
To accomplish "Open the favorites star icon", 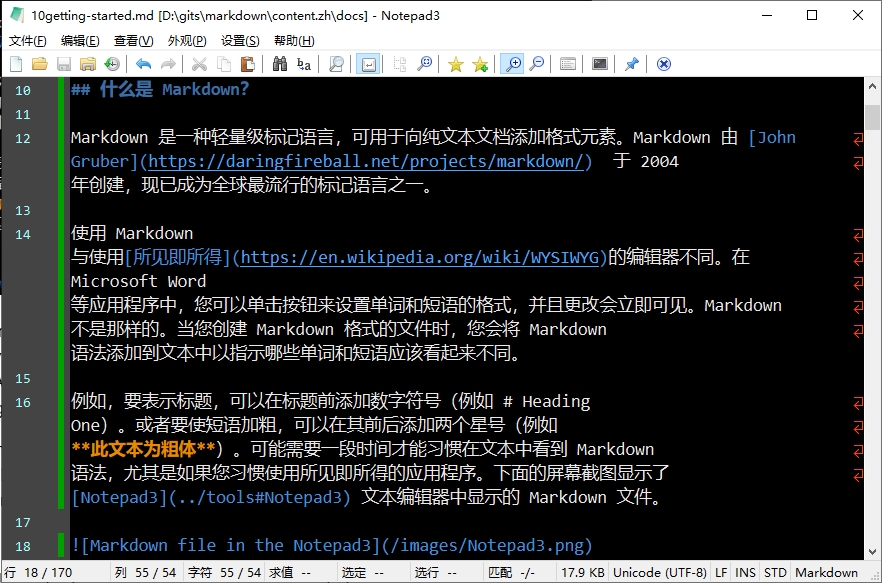I will tap(455, 63).
